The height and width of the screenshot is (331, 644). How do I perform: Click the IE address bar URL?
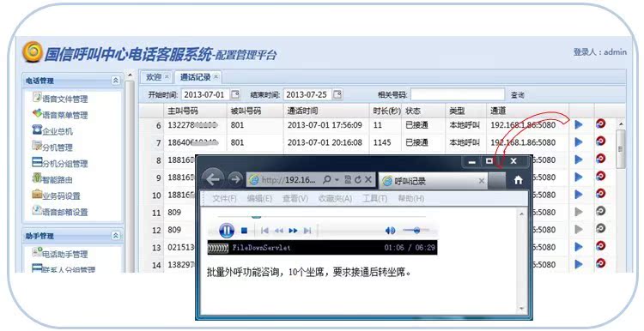pyautogui.click(x=289, y=180)
